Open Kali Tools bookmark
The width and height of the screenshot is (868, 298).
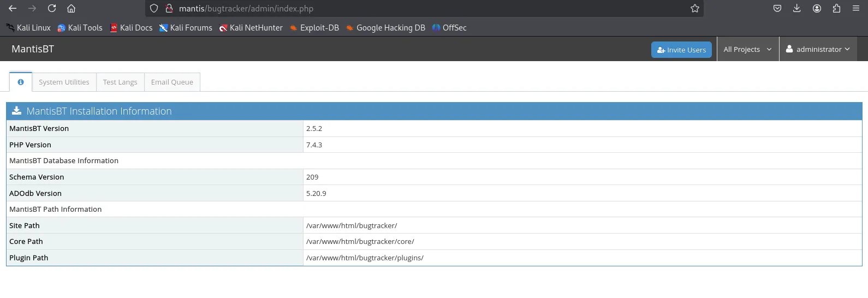pos(80,28)
